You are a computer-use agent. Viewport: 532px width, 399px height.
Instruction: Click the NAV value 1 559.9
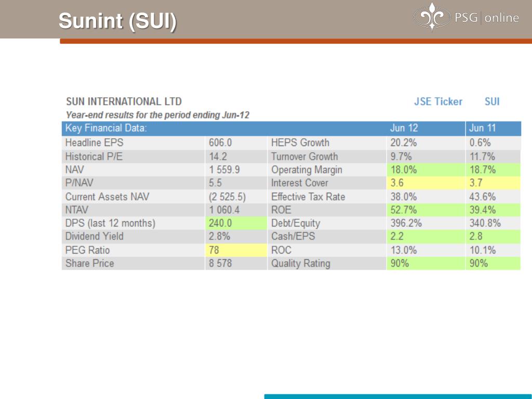224,170
